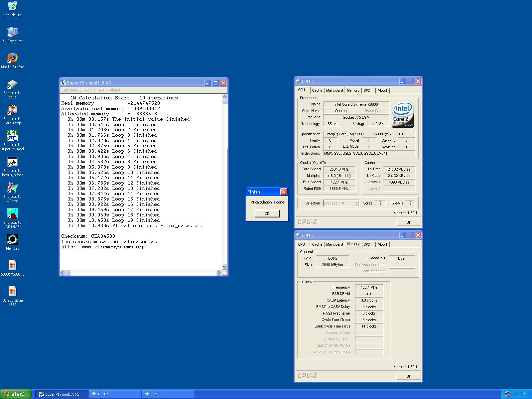Image resolution: width=532 pixels, height=399 pixels.
Task: Click OK in the Finish dialog
Action: pos(267,213)
